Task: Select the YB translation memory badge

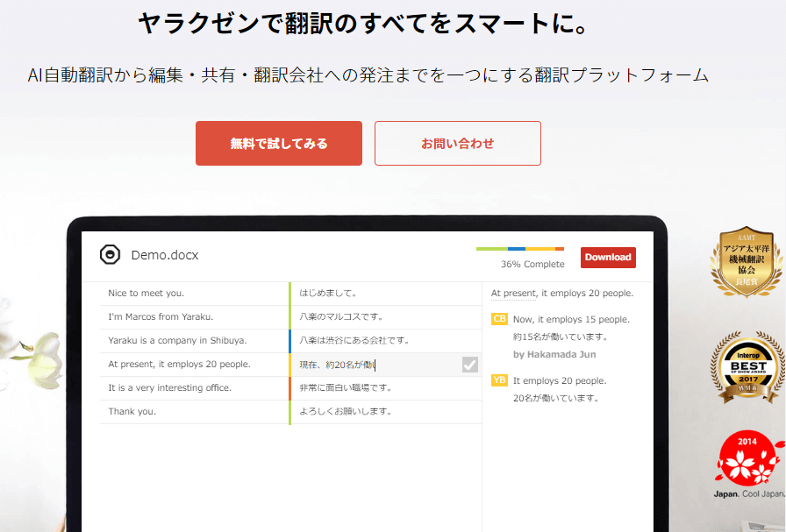Action: tap(499, 380)
